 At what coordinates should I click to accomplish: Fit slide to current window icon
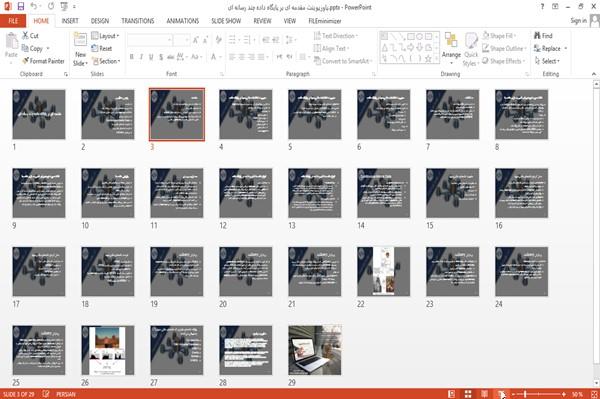click(x=594, y=394)
